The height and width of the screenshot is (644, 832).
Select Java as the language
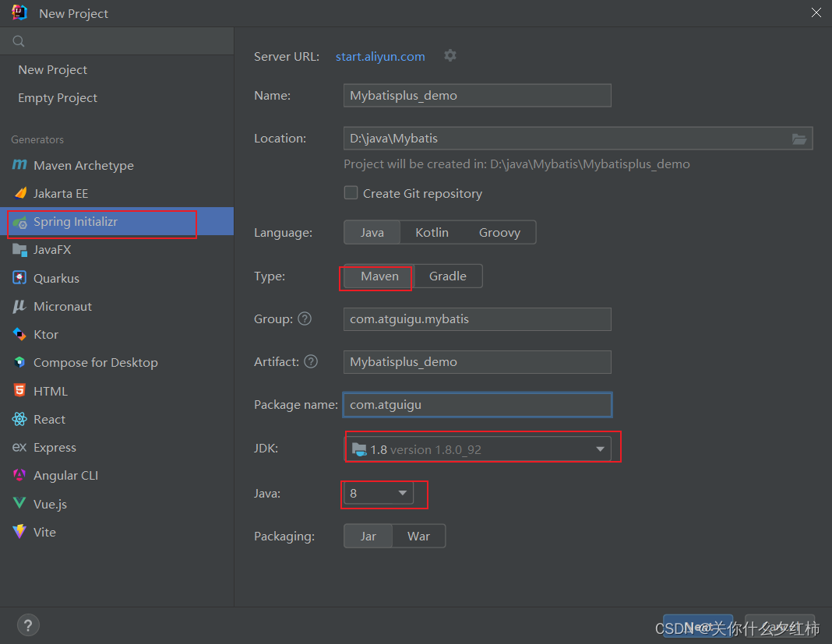[372, 232]
